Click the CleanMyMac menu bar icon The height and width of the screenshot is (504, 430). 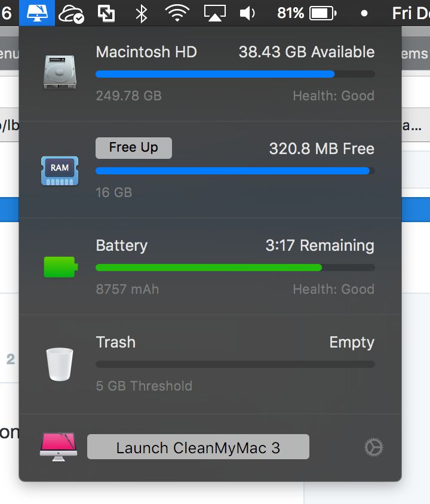[x=37, y=13]
